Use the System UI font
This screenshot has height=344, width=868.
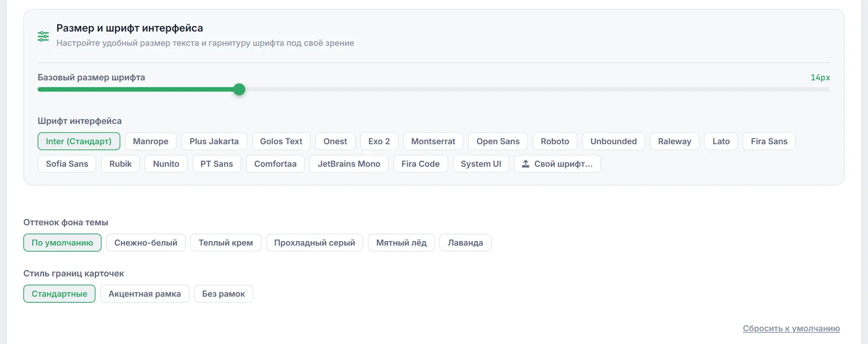(x=481, y=164)
